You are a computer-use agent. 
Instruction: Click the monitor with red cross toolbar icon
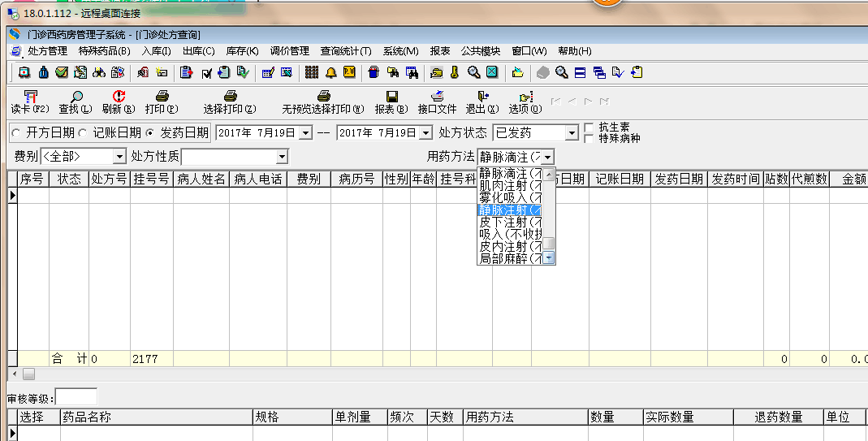(24, 72)
